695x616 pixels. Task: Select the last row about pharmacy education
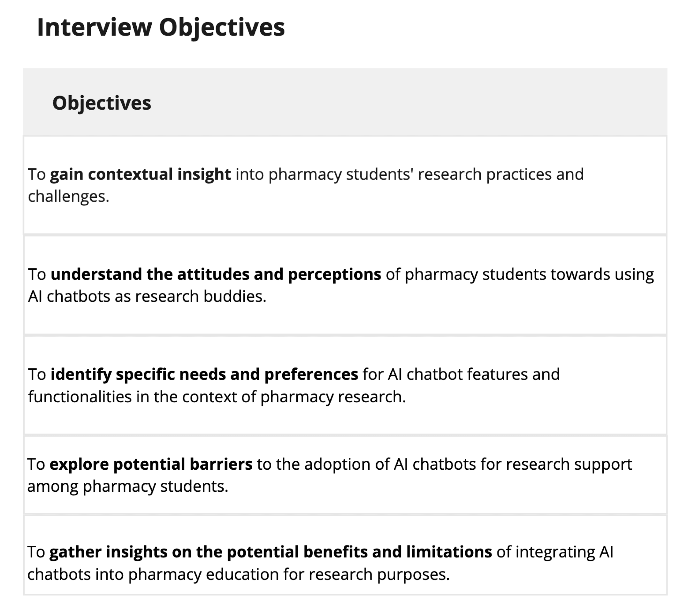coord(345,555)
